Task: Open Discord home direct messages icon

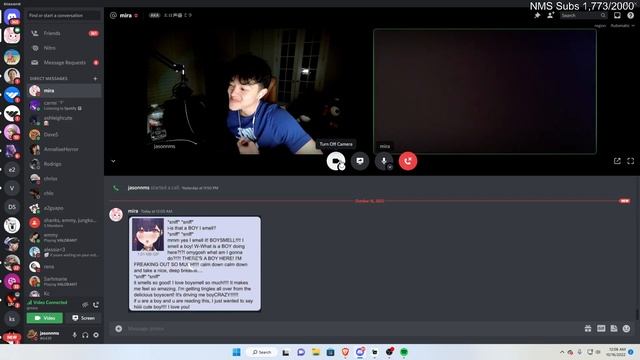Action: [12, 17]
